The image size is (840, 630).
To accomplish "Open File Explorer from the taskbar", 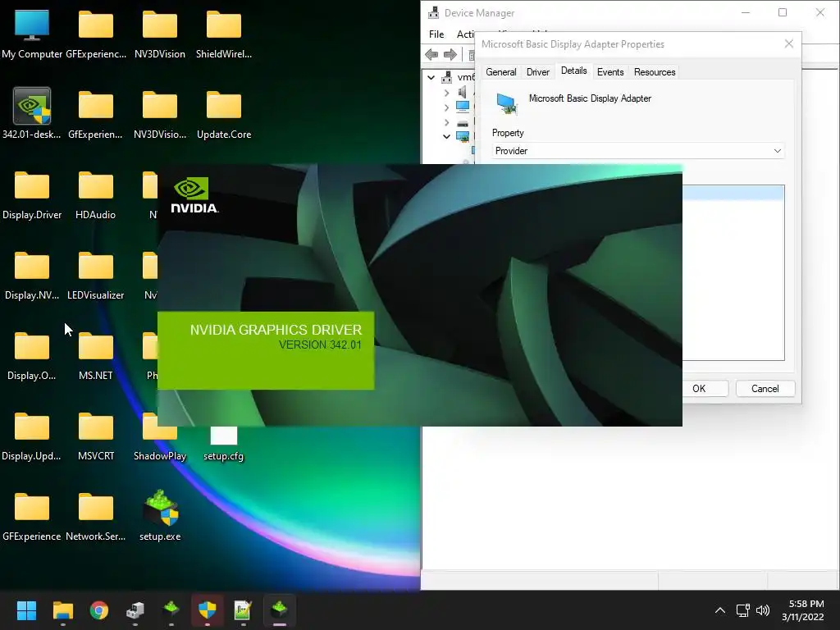I will [62, 610].
